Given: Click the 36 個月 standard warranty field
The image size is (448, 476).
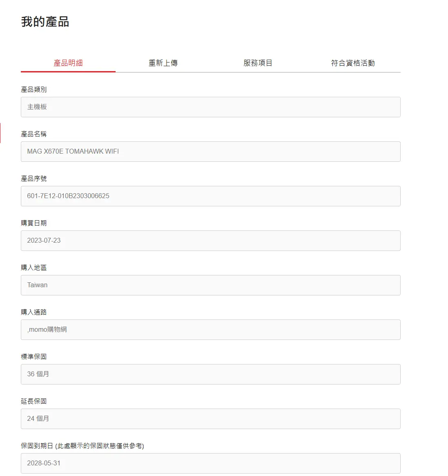Looking at the screenshot, I should [x=210, y=374].
